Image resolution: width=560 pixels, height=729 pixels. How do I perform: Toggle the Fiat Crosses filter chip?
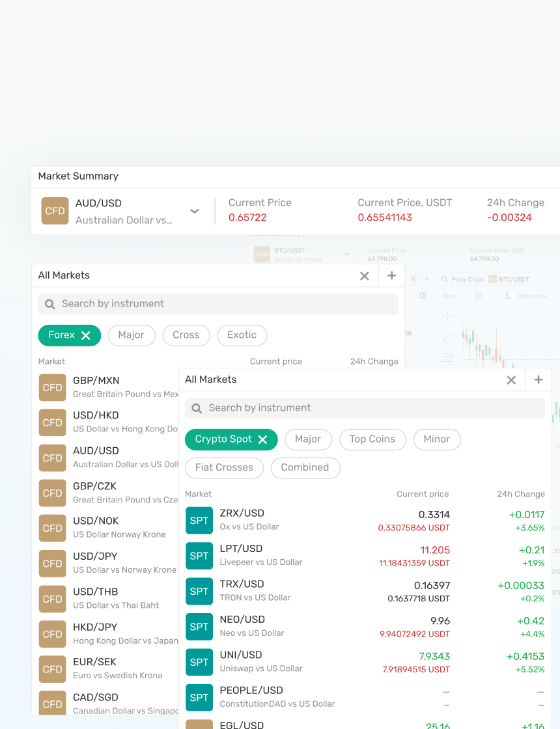coord(224,468)
